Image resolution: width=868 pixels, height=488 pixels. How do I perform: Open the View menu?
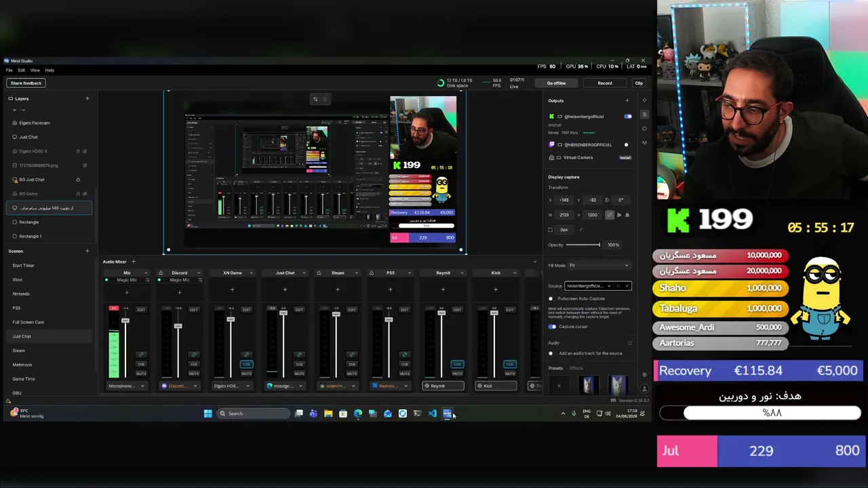tap(35, 70)
